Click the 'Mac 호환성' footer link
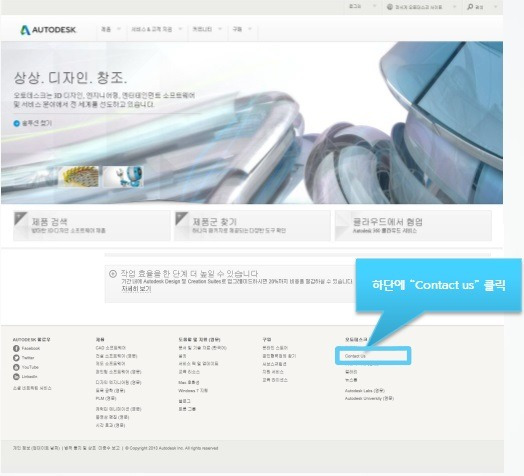 189,382
